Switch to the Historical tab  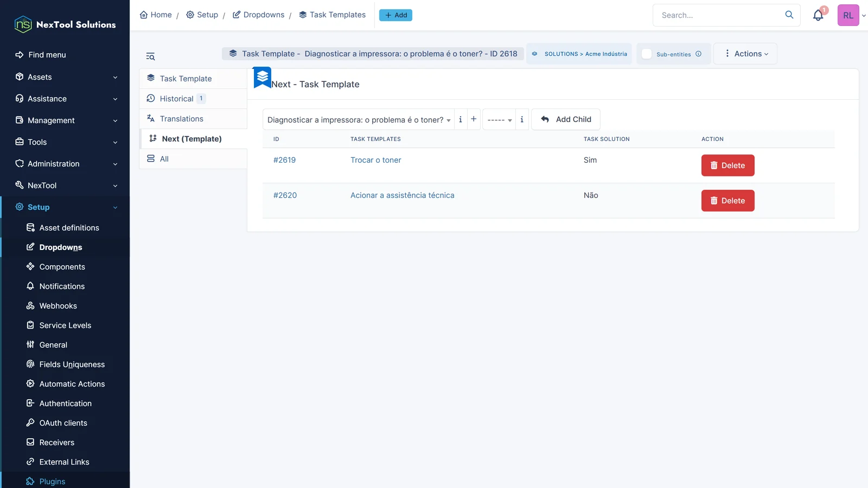pos(193,99)
